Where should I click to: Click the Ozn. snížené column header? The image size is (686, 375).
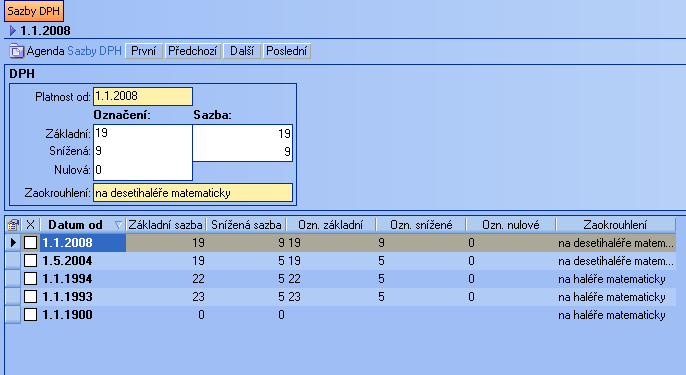pyautogui.click(x=421, y=225)
